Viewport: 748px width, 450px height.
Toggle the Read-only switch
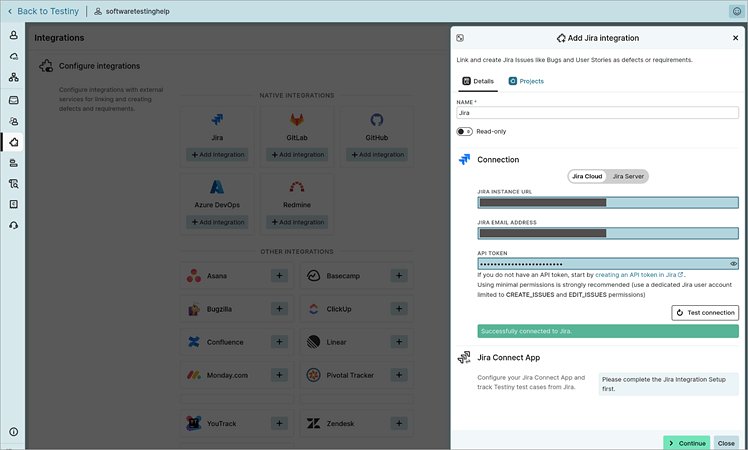[464, 131]
